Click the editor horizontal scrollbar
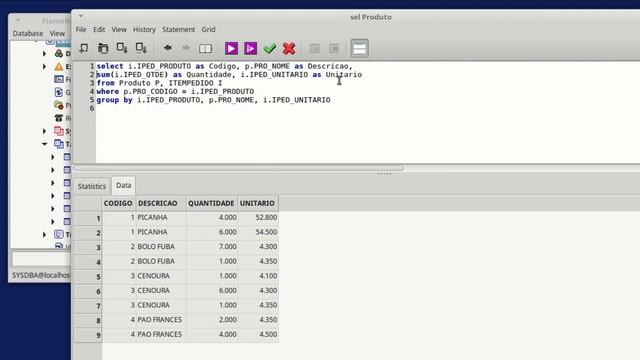This screenshot has height=360, width=640. pos(239,168)
